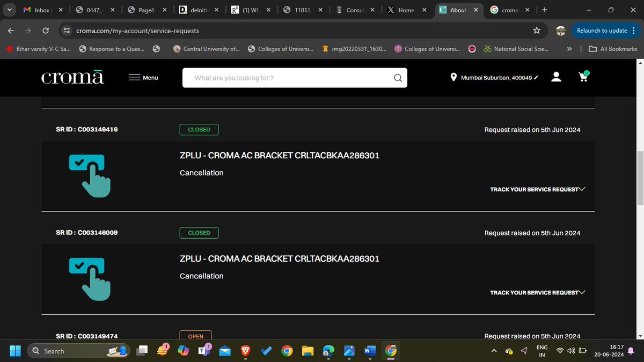Open File Explorer from taskbar
The image size is (644, 362).
[308, 351]
